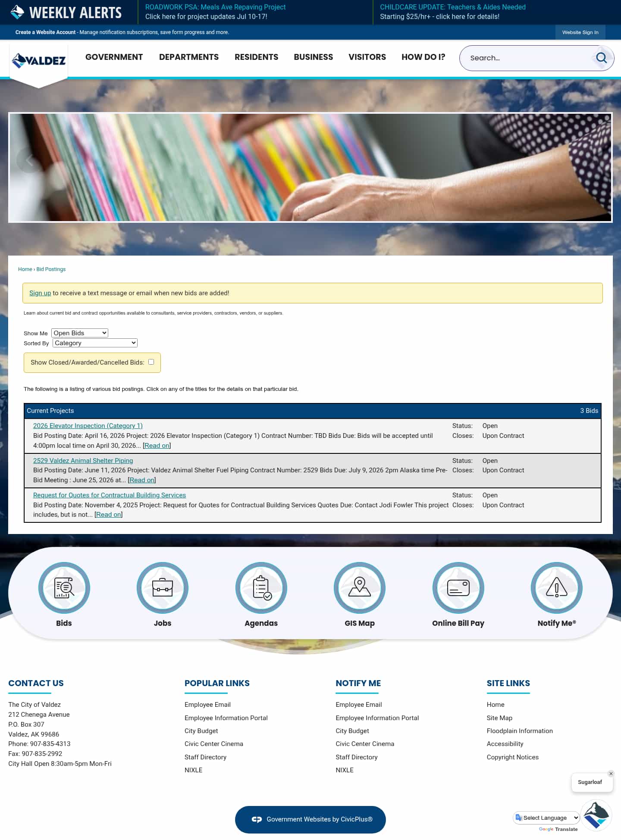Click the Weekly Alerts logo icon
This screenshot has height=840, width=621.
pyautogui.click(x=17, y=12)
